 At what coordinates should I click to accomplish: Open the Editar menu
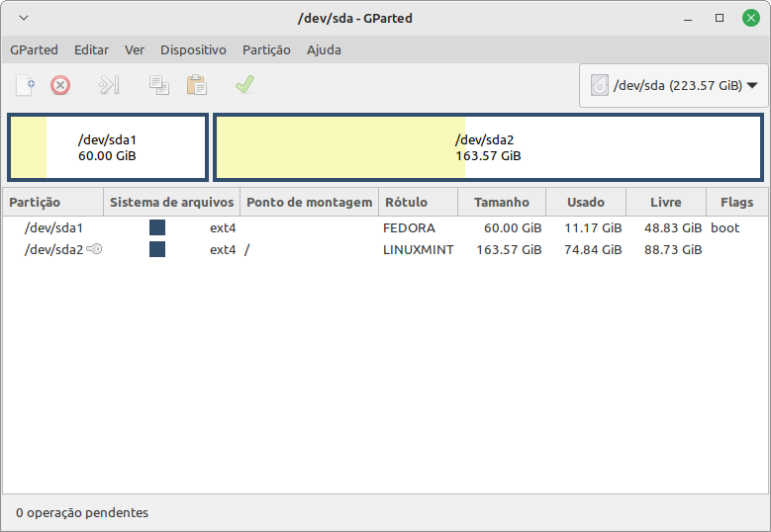click(x=91, y=50)
